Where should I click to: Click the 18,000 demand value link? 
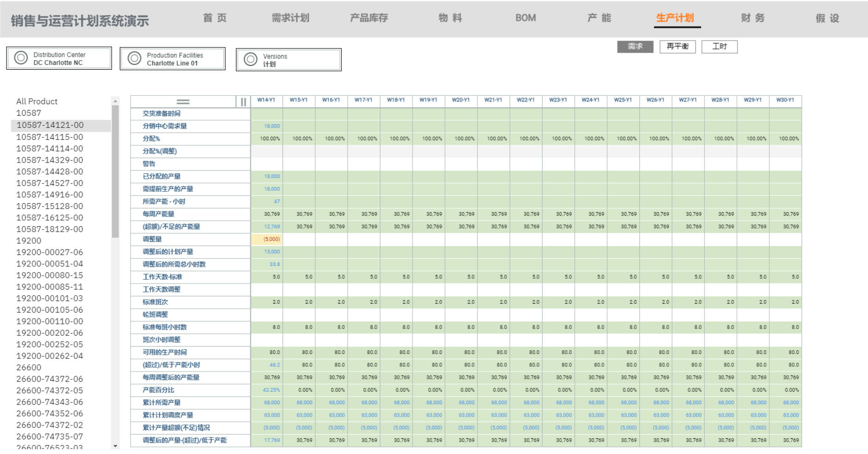pos(272,125)
